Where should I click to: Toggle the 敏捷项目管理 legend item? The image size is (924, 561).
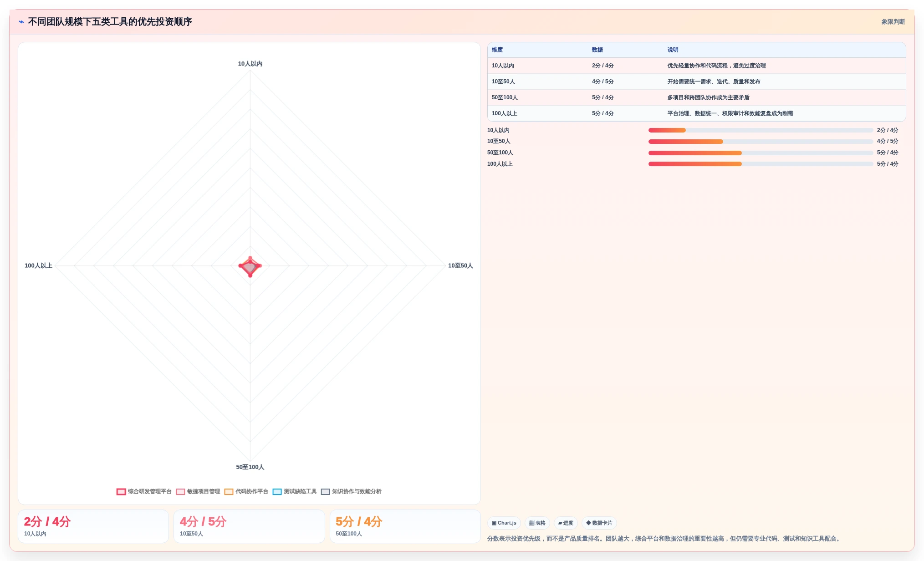point(198,492)
